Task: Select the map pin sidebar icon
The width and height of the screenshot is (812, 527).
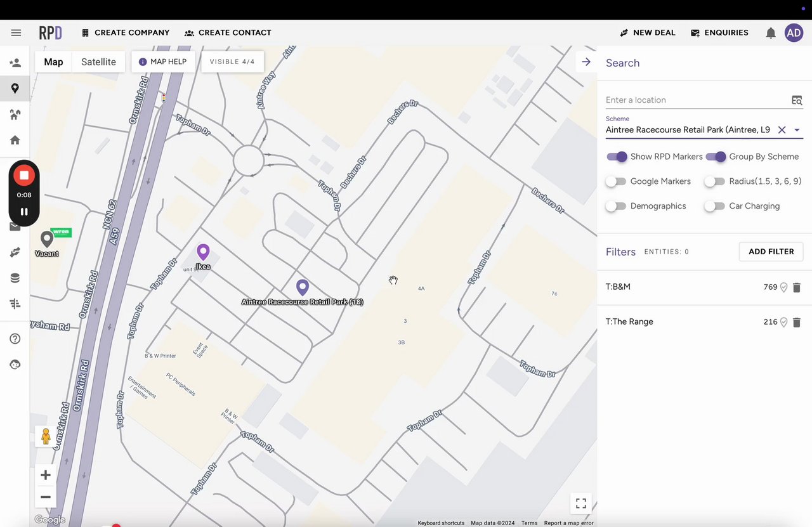Action: pos(15,89)
